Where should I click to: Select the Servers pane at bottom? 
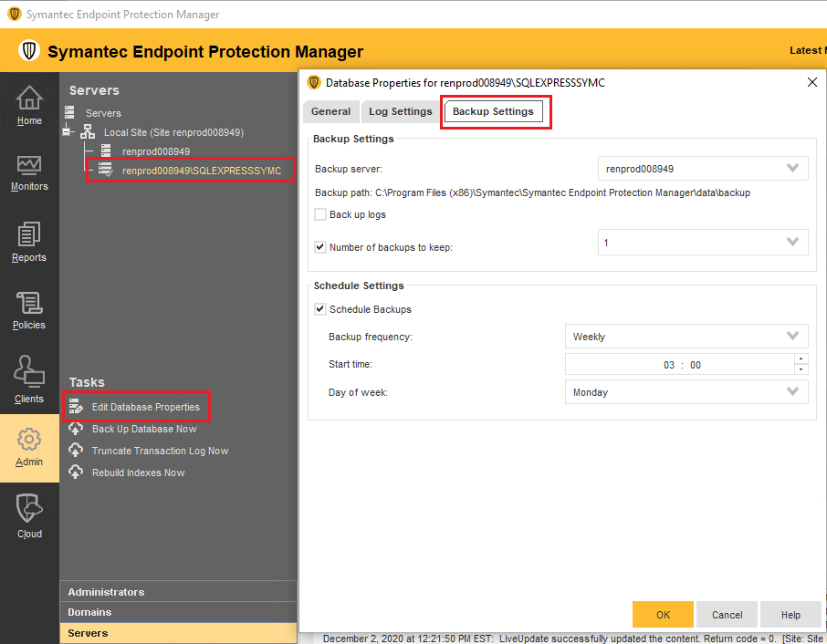[178, 633]
